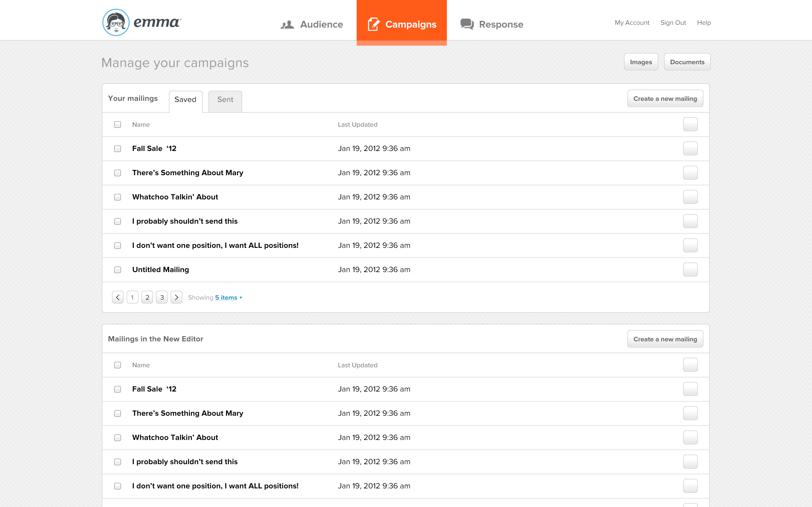812x507 pixels.
Task: Toggle select-all checkbox in Your mailings header
Action: [x=118, y=124]
